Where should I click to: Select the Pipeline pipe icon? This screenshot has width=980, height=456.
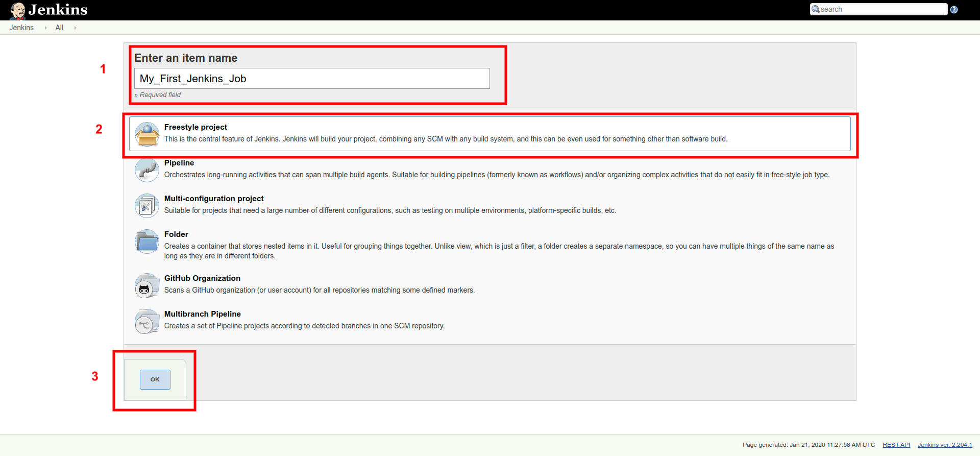(x=147, y=170)
